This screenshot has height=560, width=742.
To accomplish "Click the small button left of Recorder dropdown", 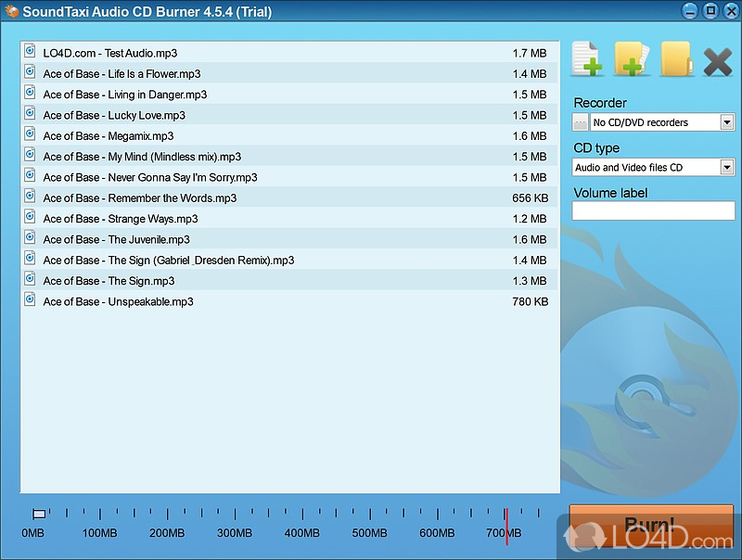I will coord(580,122).
